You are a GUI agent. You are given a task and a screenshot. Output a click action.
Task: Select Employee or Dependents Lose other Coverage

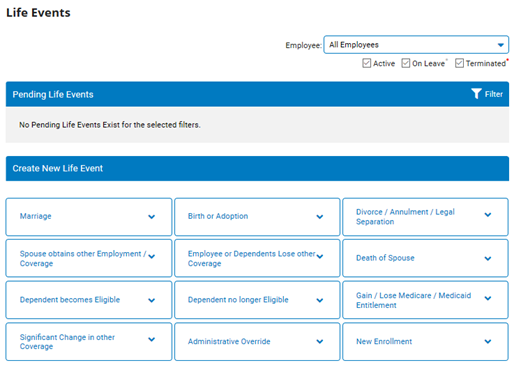click(257, 258)
